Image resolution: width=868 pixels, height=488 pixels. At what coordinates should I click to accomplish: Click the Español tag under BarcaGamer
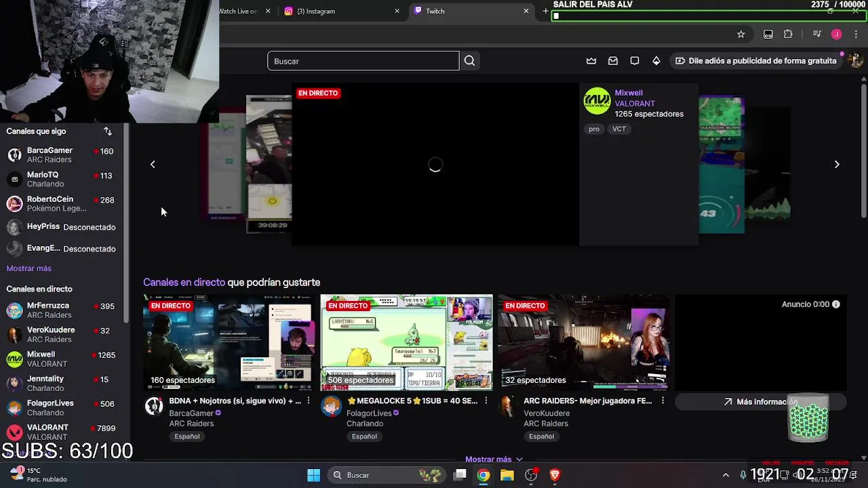(187, 436)
